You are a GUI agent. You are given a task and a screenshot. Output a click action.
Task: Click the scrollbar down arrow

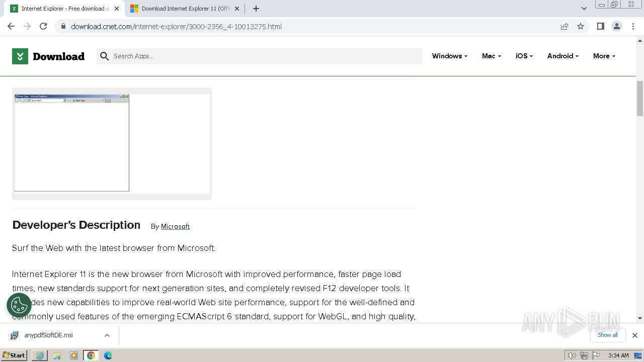640,318
